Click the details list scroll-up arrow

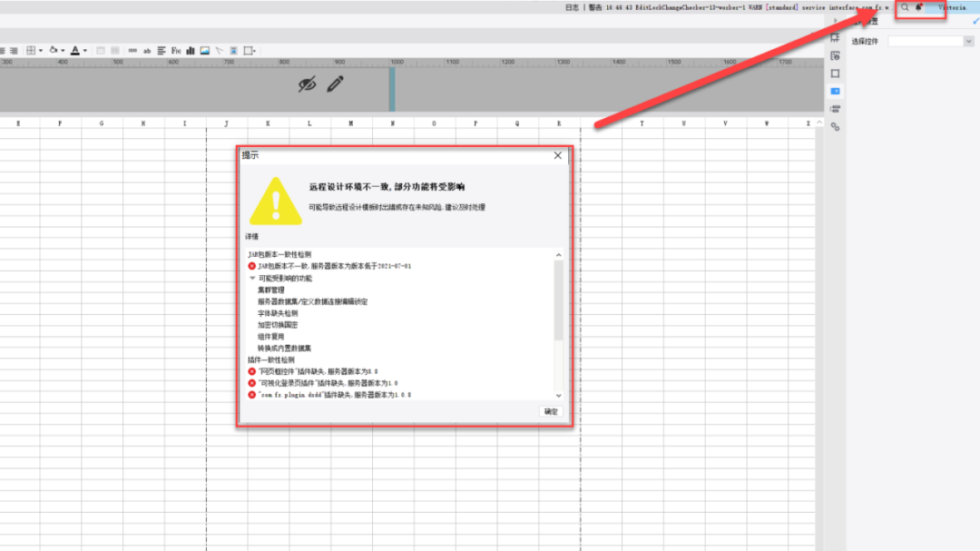click(558, 255)
